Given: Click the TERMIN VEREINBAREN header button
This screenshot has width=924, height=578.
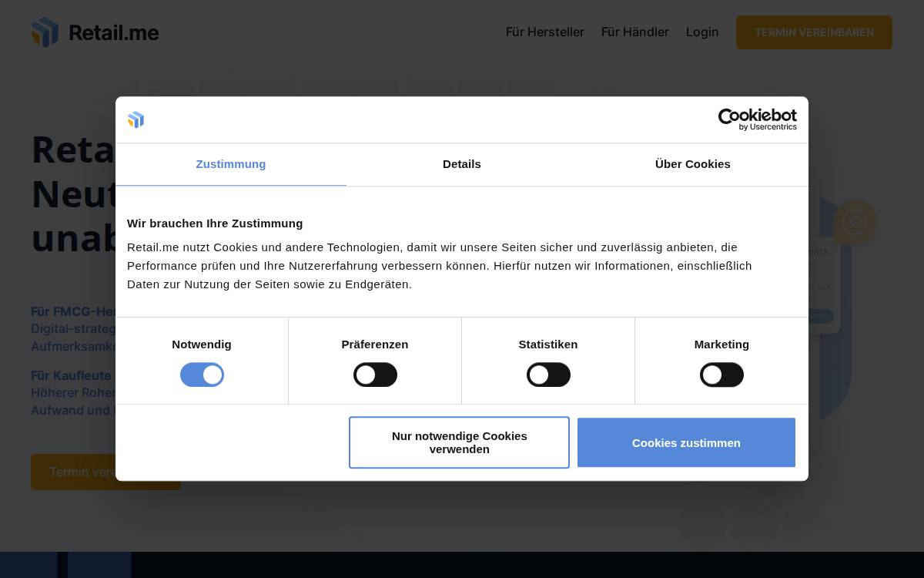Looking at the screenshot, I should coord(814,32).
